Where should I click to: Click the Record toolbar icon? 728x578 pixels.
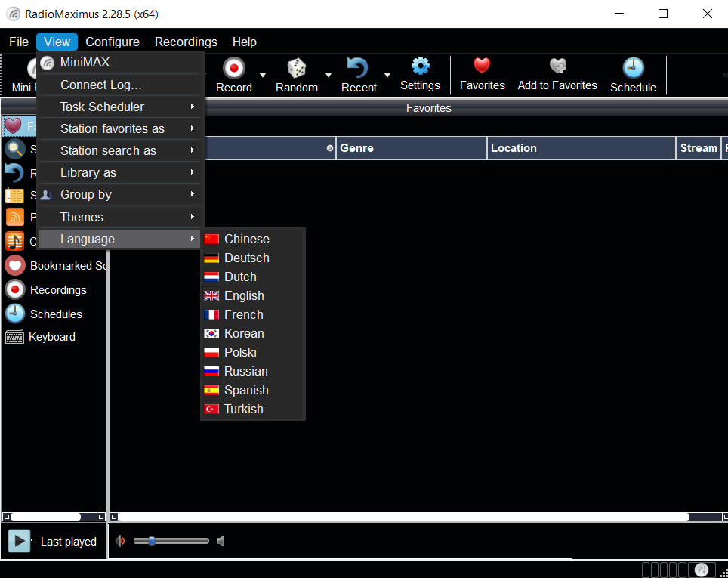click(x=233, y=68)
